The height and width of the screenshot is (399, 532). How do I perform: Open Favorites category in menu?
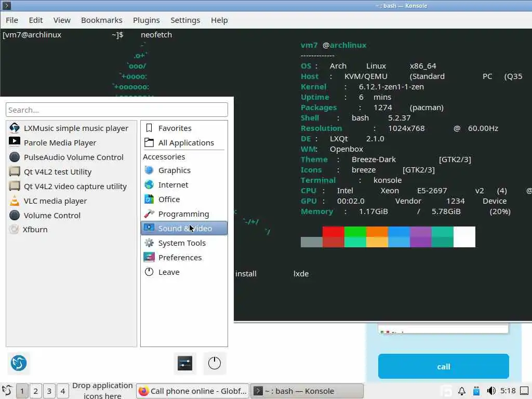[x=184, y=128]
